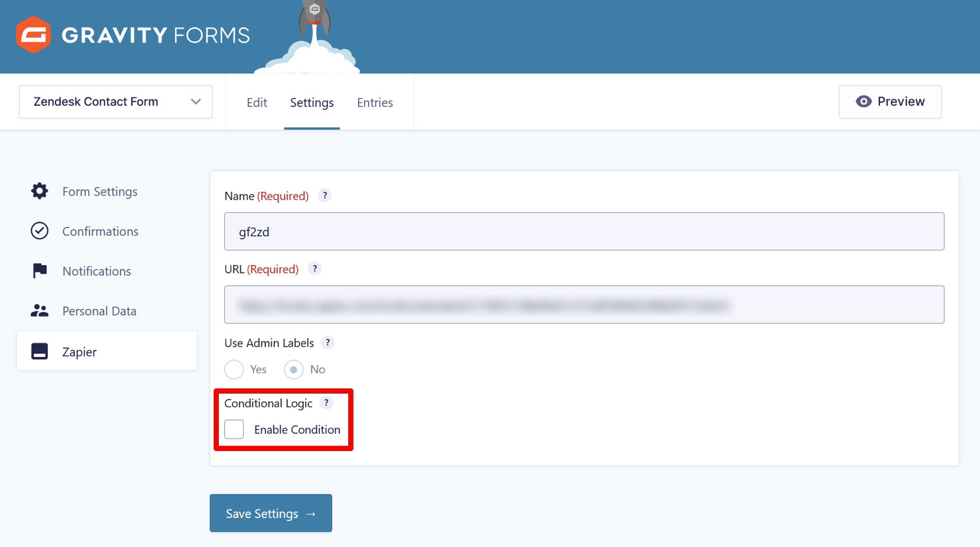Open help tooltip next to Name label

325,195
